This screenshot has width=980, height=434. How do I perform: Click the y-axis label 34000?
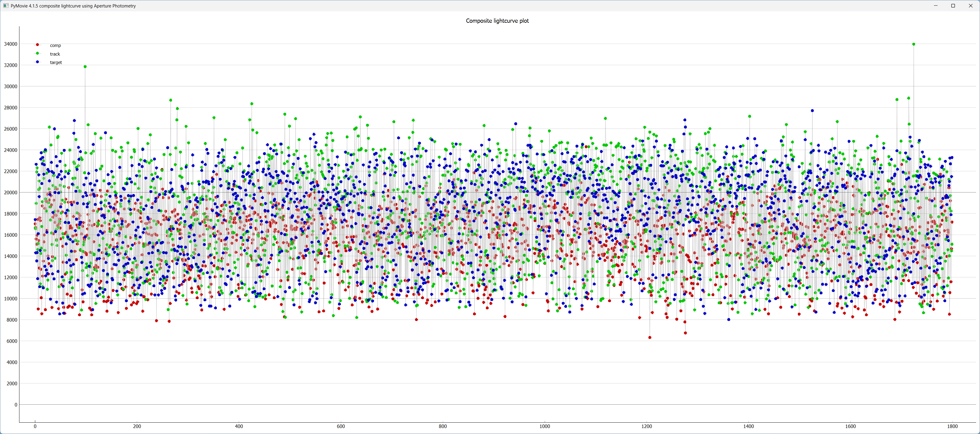click(11, 44)
